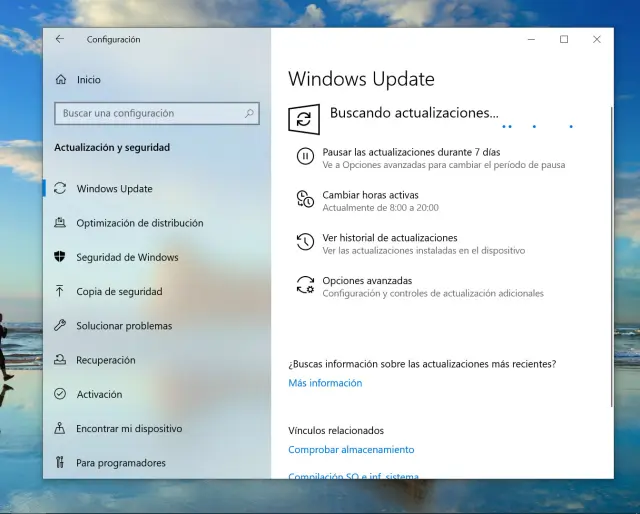The height and width of the screenshot is (514, 640).
Task: Click the back arrow in Configuración
Action: 60,40
